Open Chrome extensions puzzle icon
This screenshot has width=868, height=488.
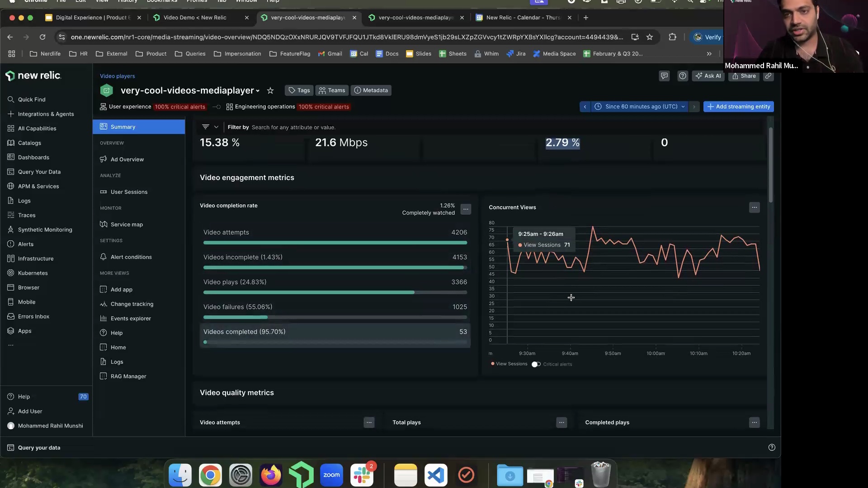673,37
